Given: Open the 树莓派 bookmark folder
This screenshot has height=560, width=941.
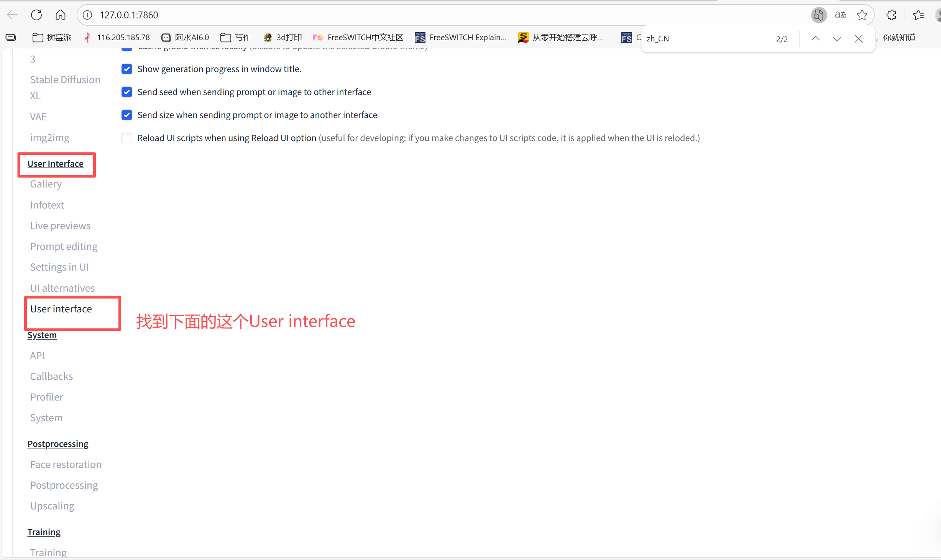Looking at the screenshot, I should coord(52,37).
